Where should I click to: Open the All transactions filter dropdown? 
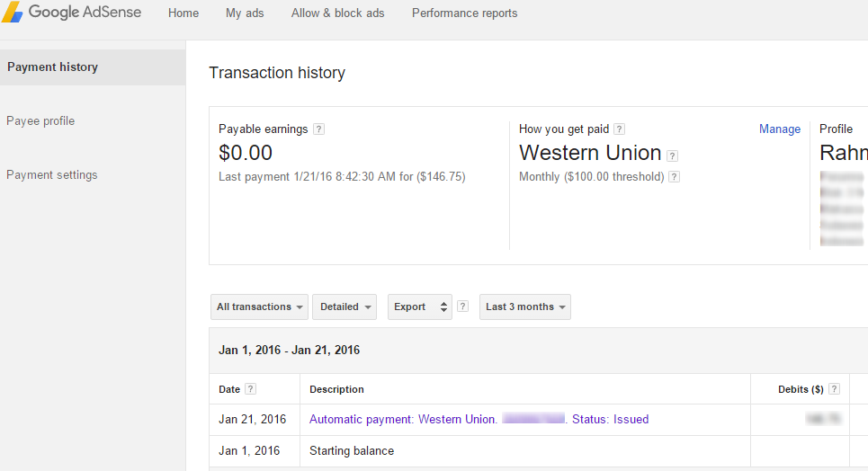[260, 307]
